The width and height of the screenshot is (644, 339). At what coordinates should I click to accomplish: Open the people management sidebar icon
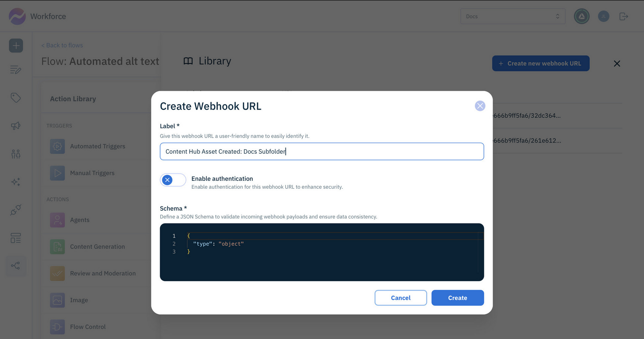tap(16, 154)
